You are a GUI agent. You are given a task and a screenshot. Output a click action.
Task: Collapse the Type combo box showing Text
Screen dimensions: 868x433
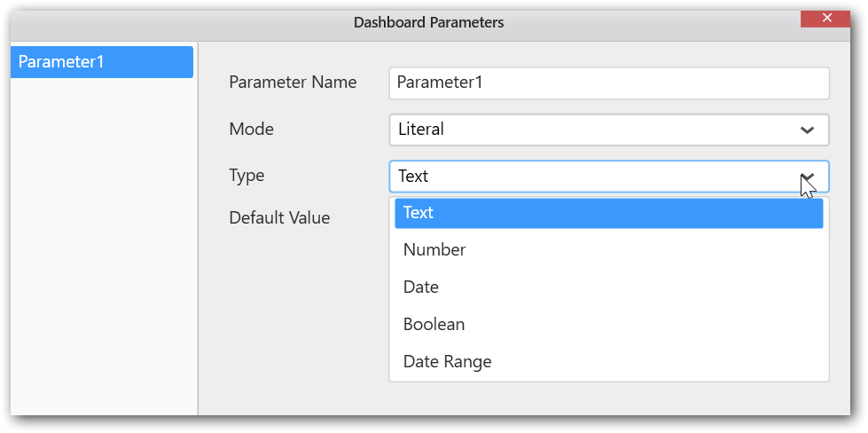click(594, 177)
